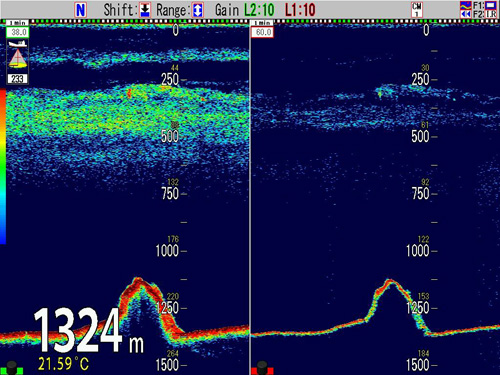Click the vertical echo color scale bar

(x=3, y=166)
